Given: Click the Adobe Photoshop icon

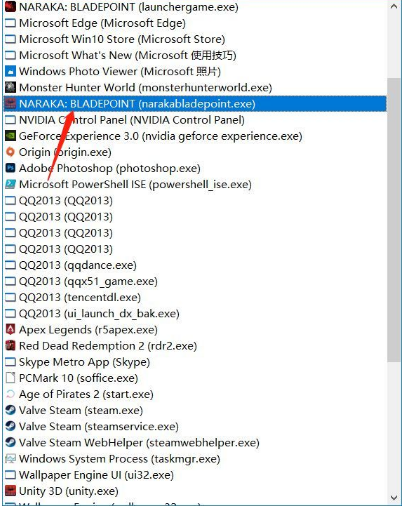Looking at the screenshot, I should (10, 168).
